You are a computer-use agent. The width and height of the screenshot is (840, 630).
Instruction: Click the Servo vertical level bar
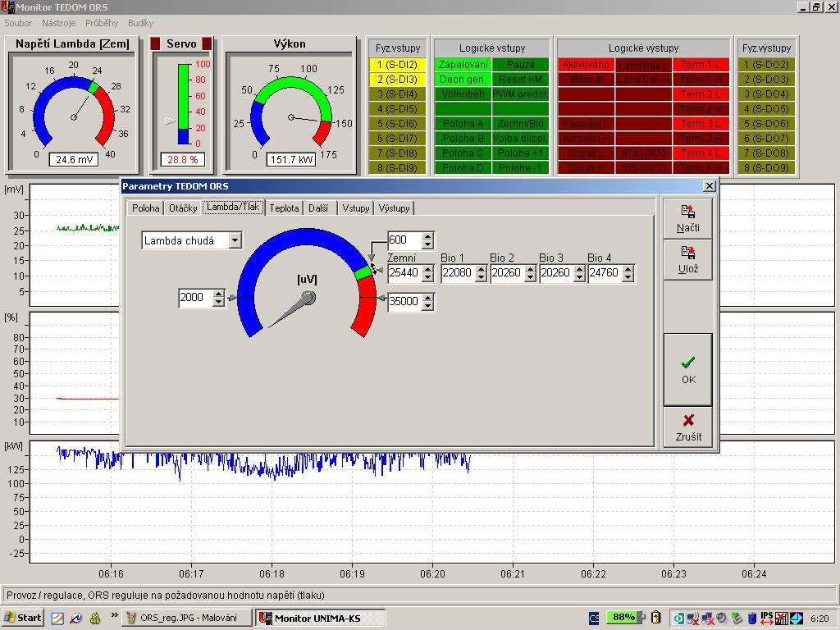pyautogui.click(x=184, y=105)
